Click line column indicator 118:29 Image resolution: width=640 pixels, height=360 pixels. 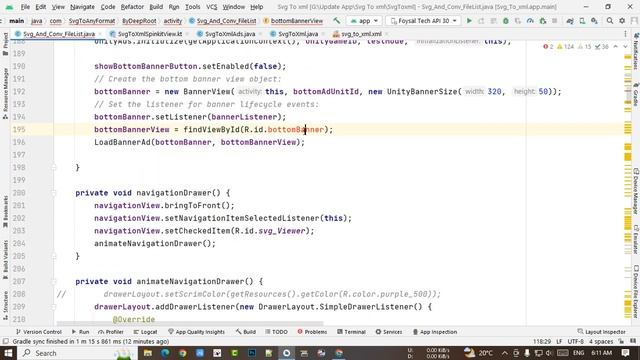point(542,341)
